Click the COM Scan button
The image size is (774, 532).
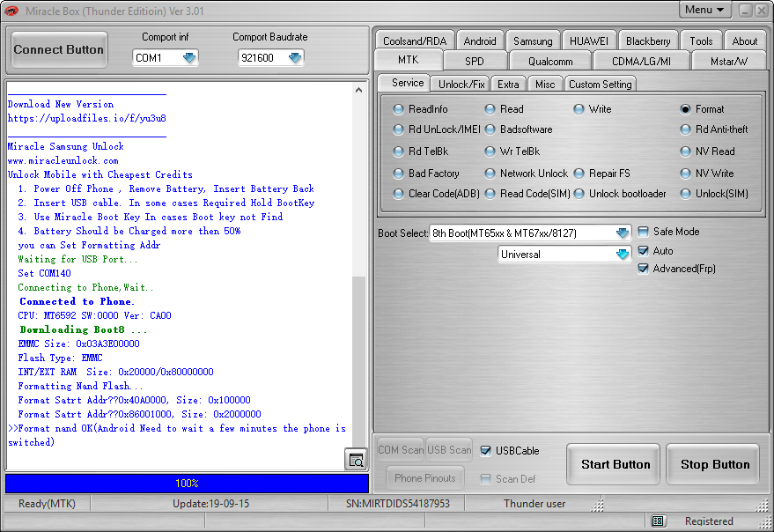401,450
